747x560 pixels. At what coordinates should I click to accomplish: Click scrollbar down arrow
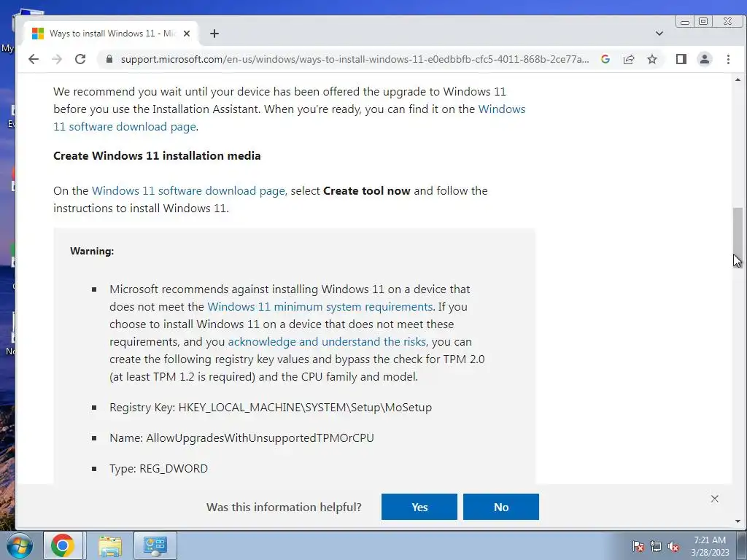[x=738, y=521]
